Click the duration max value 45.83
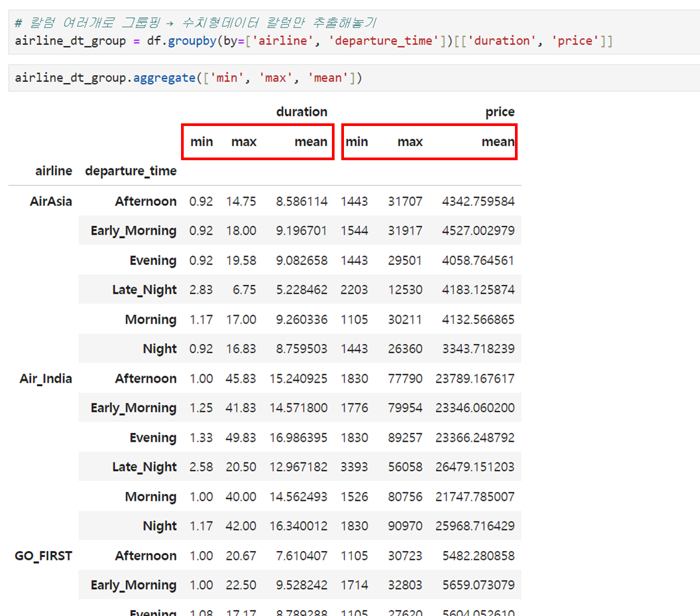 [241, 379]
